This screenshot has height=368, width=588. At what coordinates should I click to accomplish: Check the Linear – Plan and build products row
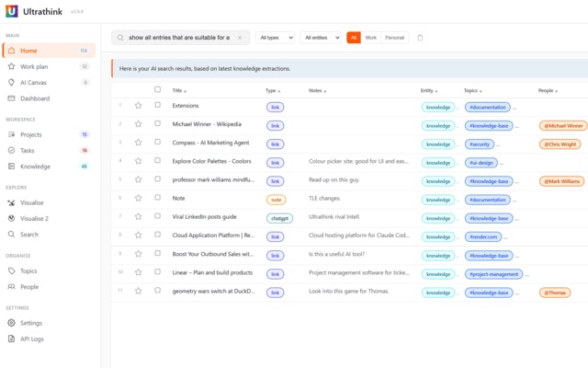(157, 271)
